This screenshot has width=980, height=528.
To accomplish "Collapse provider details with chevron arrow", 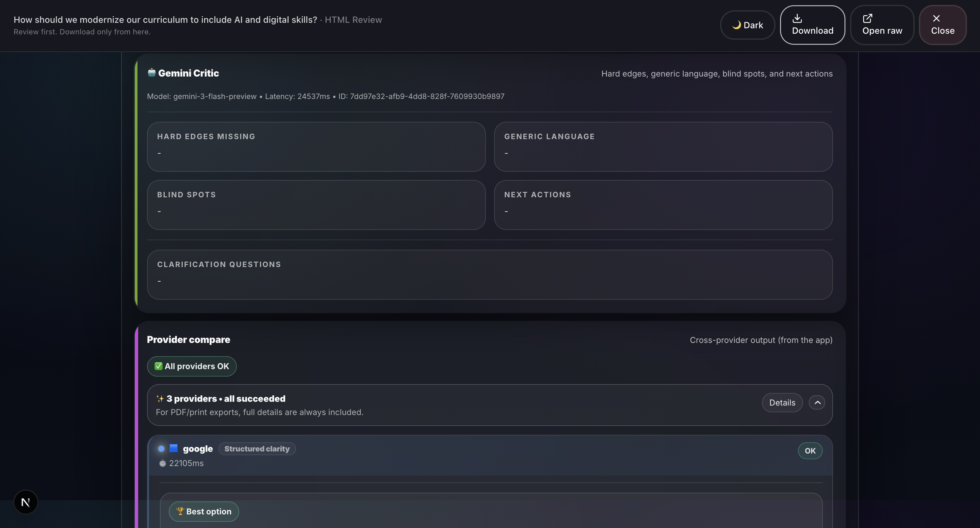I will click(817, 402).
